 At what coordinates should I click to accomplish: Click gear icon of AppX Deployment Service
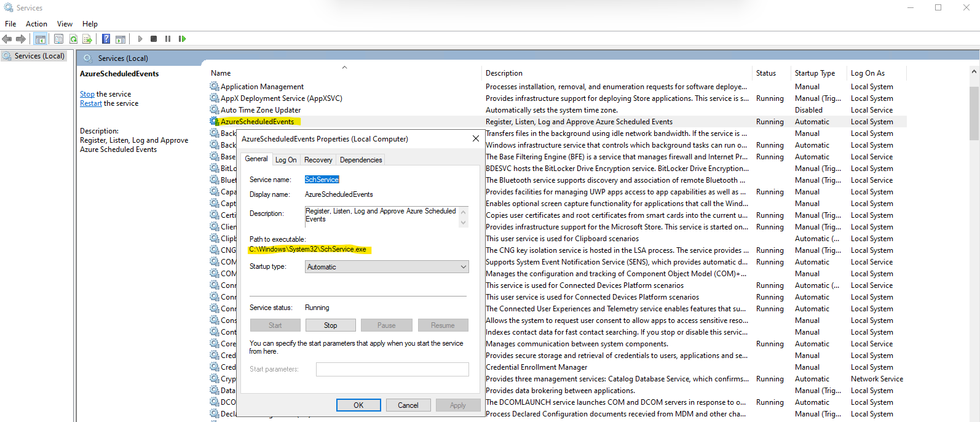(x=214, y=98)
